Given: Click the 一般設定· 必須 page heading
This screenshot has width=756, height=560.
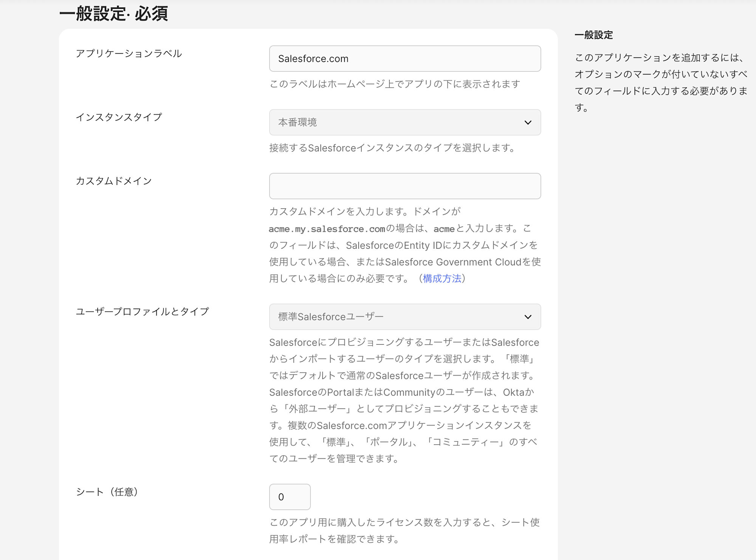Looking at the screenshot, I should point(113,14).
